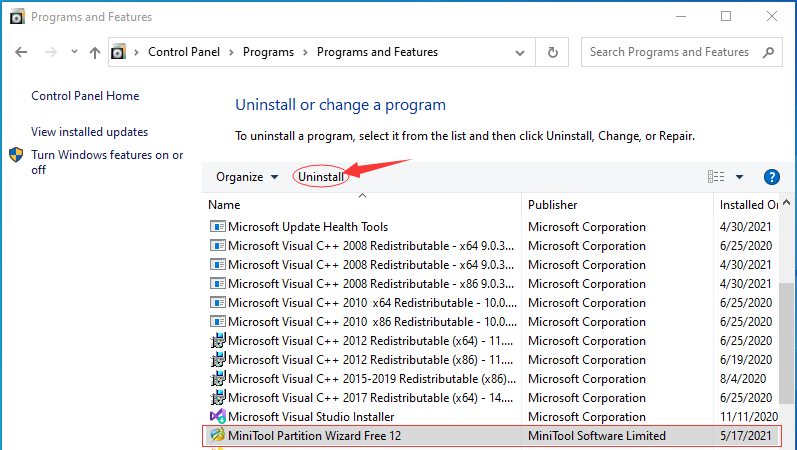Open Help with the blue question icon
The image size is (797, 450).
(772, 177)
